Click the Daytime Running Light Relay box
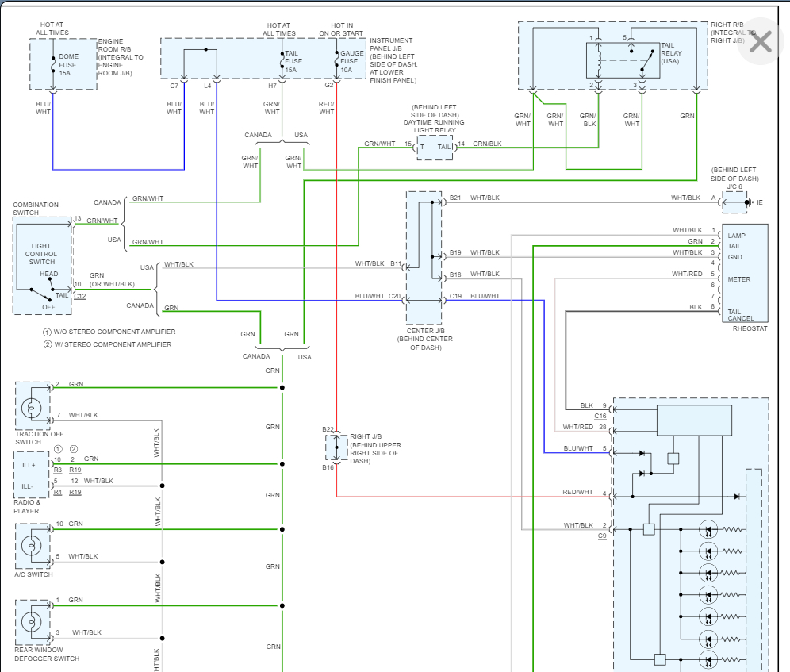This screenshot has height=672, width=790. [435, 147]
